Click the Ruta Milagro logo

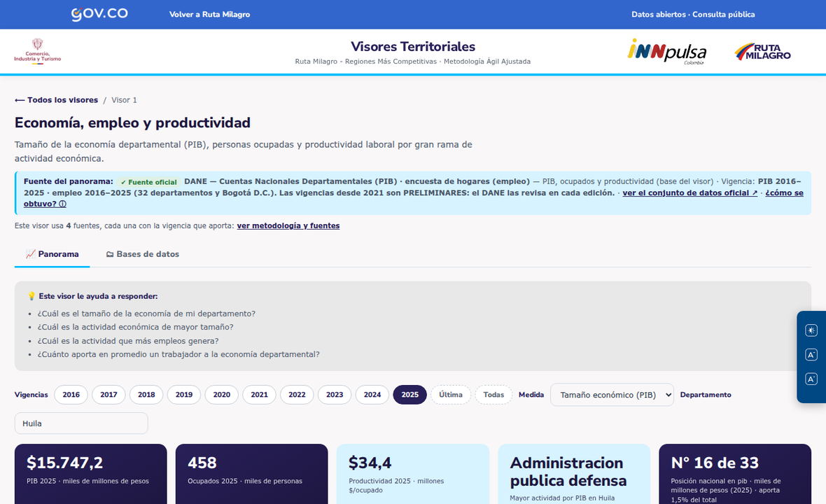pyautogui.click(x=762, y=52)
